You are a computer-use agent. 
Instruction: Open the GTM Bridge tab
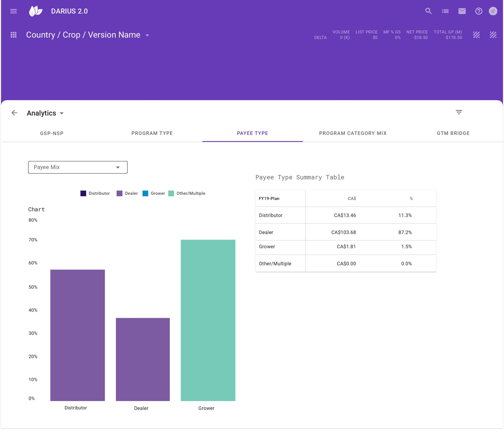pyautogui.click(x=453, y=133)
